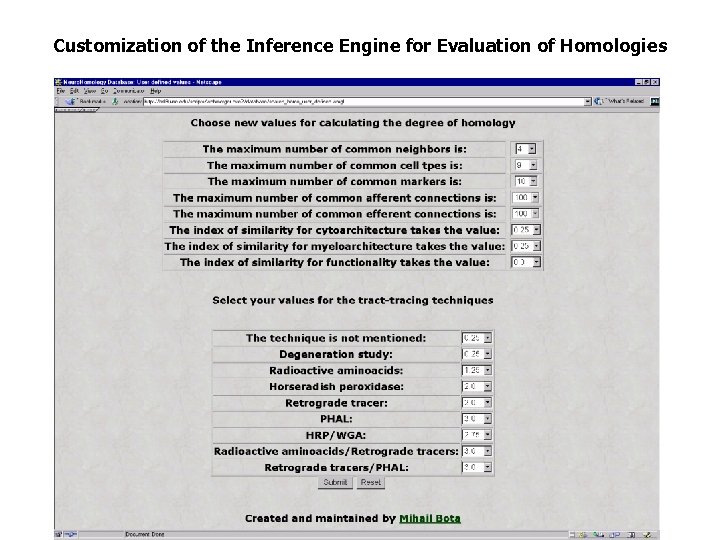The height and width of the screenshot is (540, 720).
Task: Click 'Select your values for the tract-tracing' heading
Action: coord(353,300)
